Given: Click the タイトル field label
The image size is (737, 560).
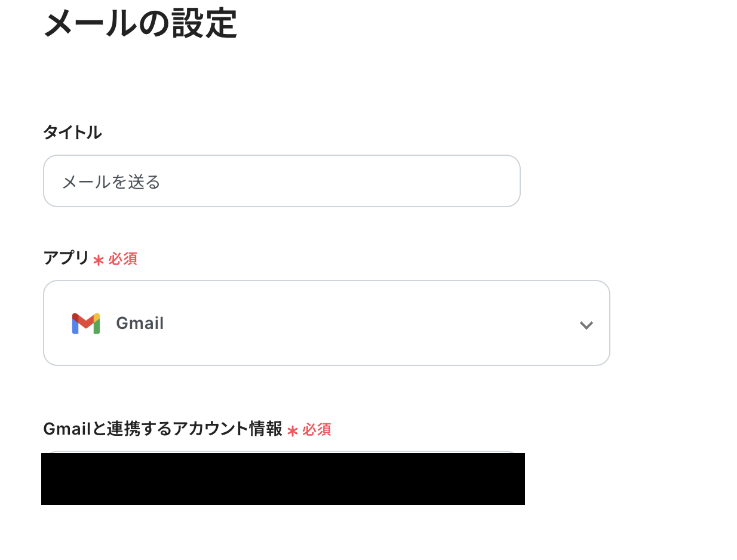Looking at the screenshot, I should tap(72, 133).
